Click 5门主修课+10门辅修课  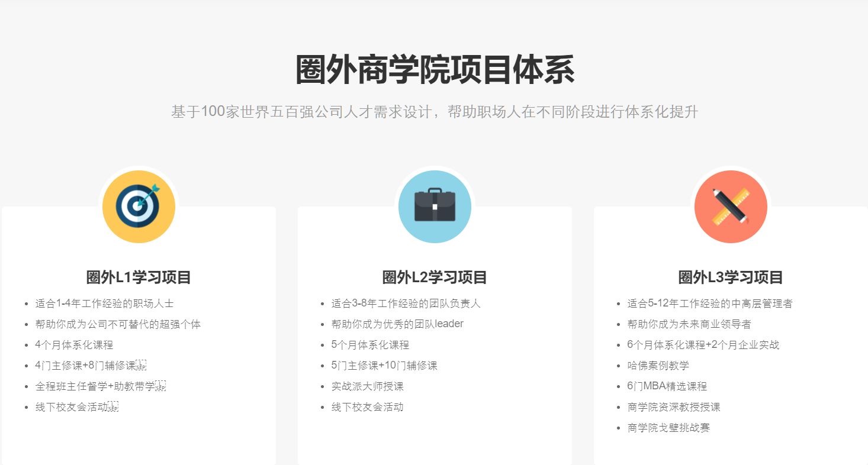coord(384,366)
